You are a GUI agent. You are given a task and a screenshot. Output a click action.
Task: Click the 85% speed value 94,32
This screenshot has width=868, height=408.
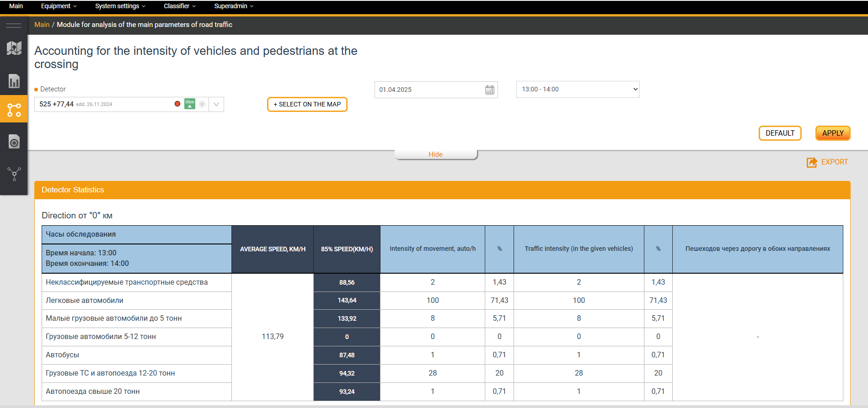[x=347, y=374]
